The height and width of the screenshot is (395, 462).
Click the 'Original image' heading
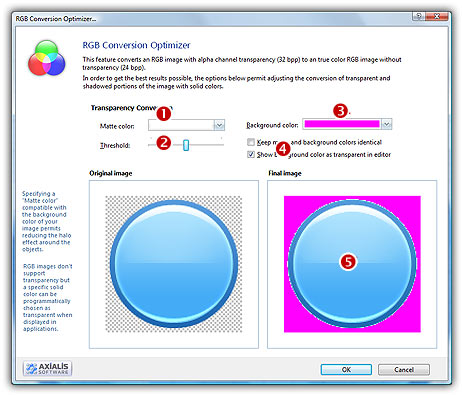click(111, 173)
